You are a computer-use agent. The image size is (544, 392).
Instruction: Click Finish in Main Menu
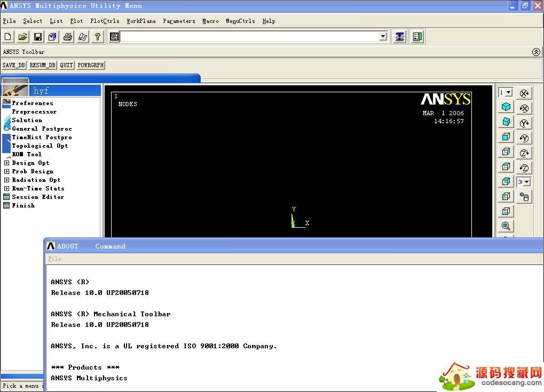click(23, 205)
